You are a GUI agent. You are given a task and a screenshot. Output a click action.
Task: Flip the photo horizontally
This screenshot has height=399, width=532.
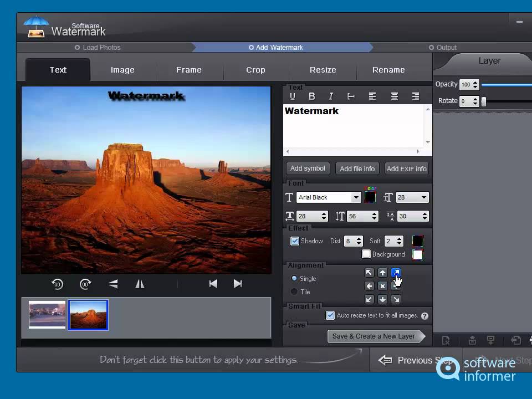[140, 284]
